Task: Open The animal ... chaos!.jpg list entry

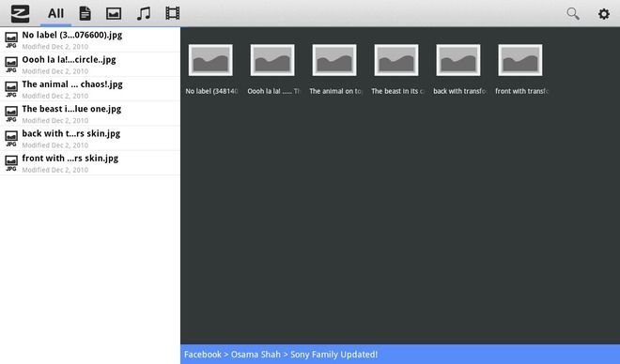Action: (x=90, y=89)
